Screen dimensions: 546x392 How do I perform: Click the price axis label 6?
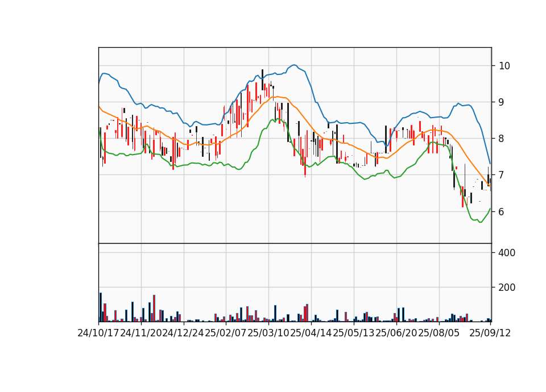502,211
